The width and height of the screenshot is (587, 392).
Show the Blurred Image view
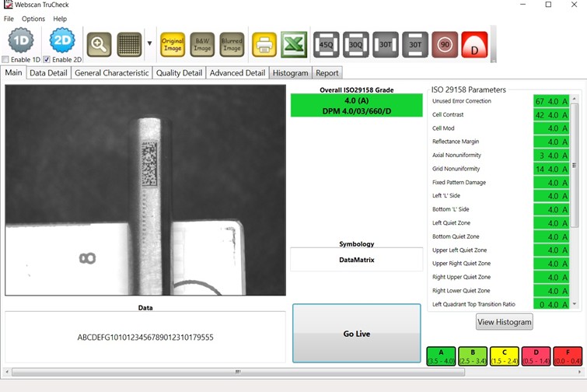point(232,44)
